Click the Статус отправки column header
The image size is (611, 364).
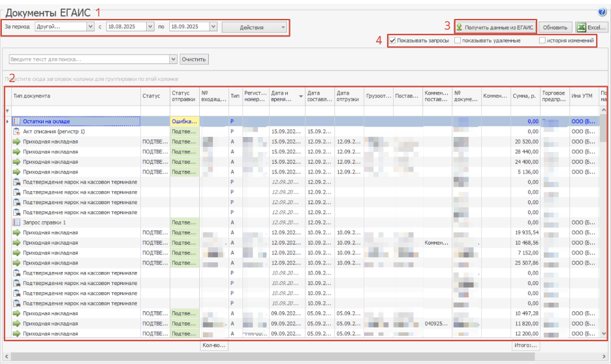coord(184,96)
